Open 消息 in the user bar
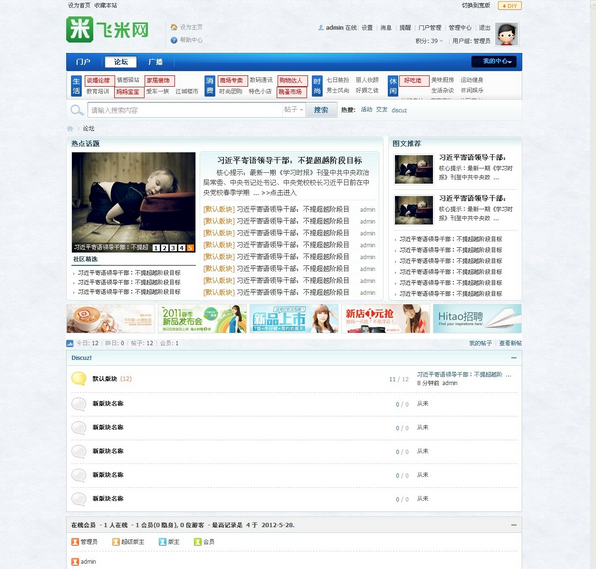The height and width of the screenshot is (569, 596). [x=386, y=27]
